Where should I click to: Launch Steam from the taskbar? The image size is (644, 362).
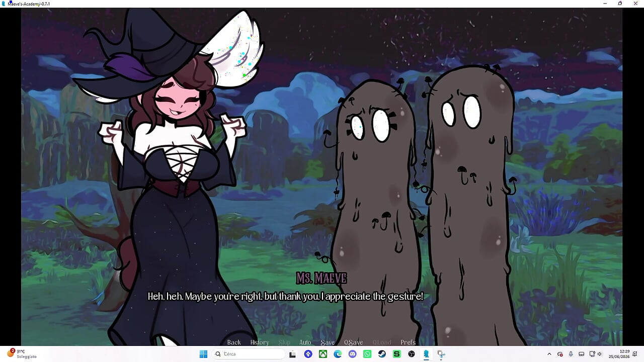coord(382,354)
